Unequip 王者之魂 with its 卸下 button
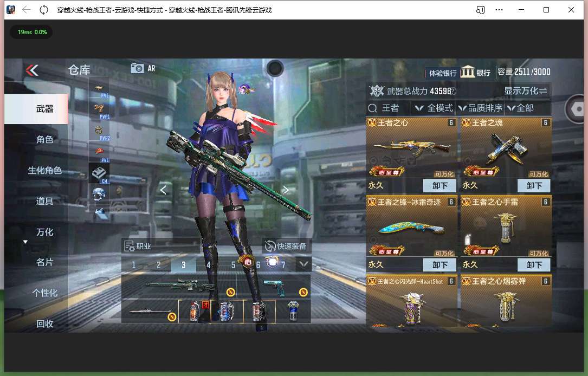Viewport: 588px width, 376px height. pos(534,186)
